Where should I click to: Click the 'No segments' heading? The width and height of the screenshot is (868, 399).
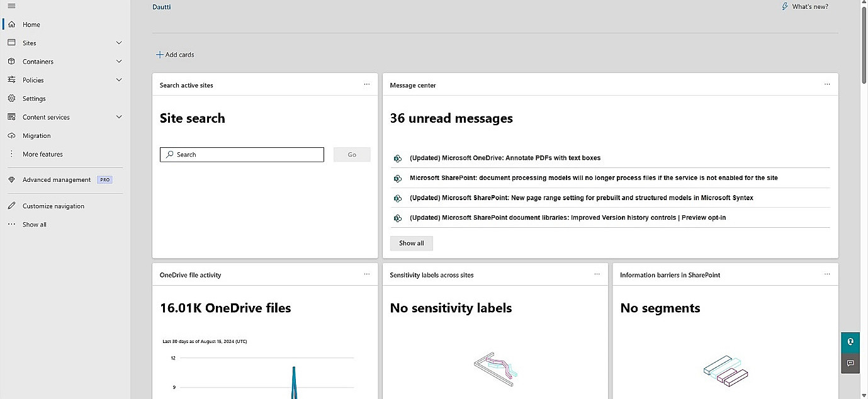[660, 308]
